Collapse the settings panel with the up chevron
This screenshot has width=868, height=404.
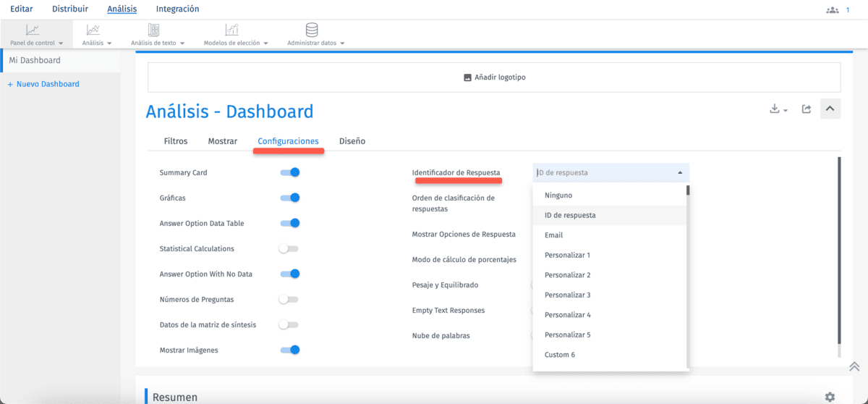(x=830, y=109)
